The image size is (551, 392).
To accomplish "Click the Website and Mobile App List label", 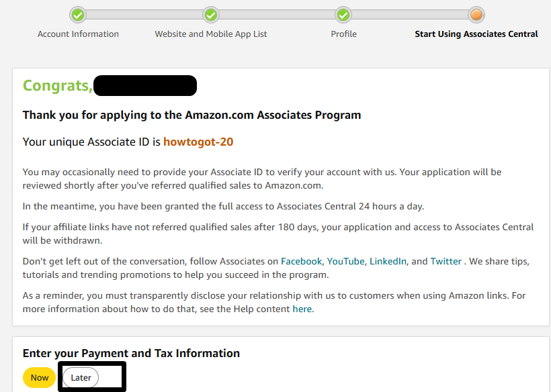I will (210, 34).
